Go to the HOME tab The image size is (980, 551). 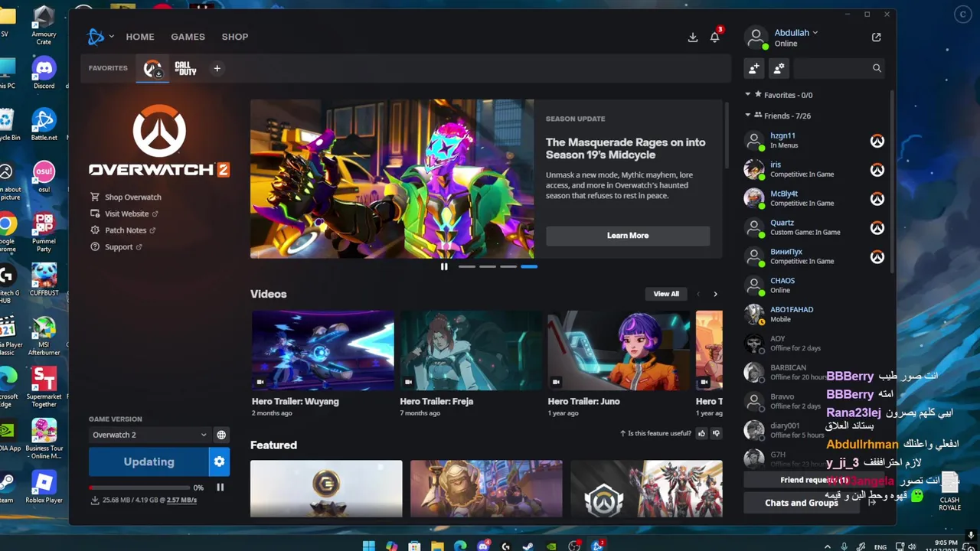140,37
